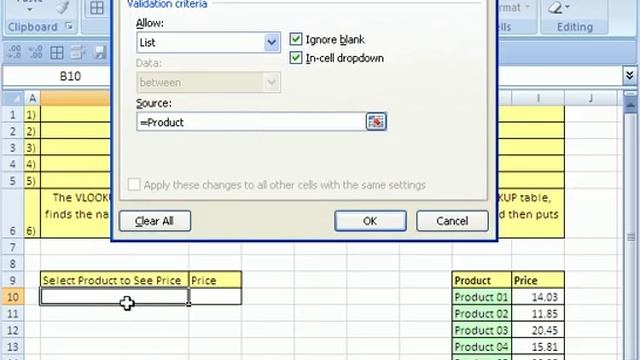Click the borders icon in ribbon

pos(97,8)
